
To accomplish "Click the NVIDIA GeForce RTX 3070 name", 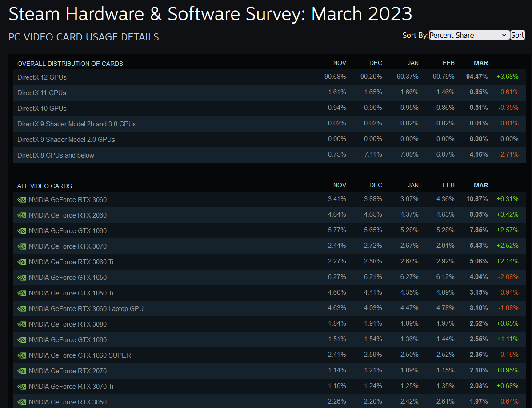I will click(68, 246).
